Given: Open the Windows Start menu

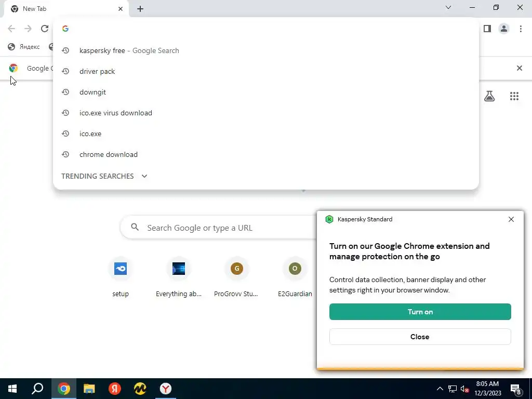Looking at the screenshot, I should tap(12, 389).
